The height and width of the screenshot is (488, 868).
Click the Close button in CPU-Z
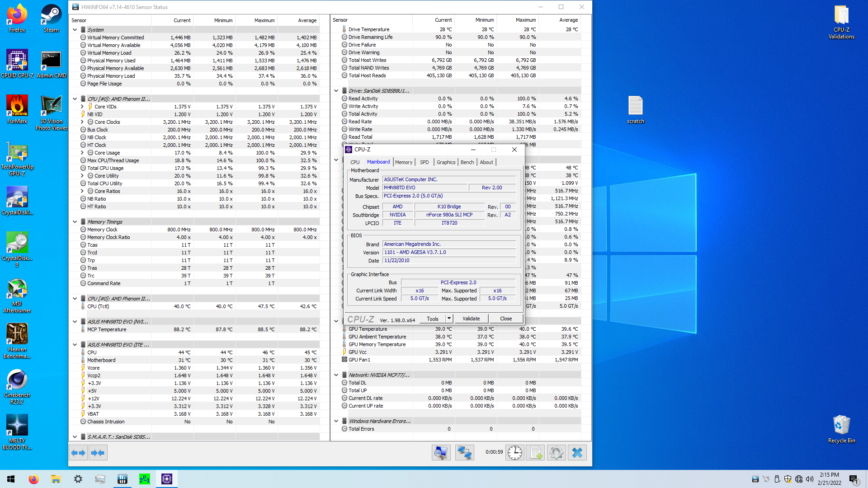click(506, 319)
